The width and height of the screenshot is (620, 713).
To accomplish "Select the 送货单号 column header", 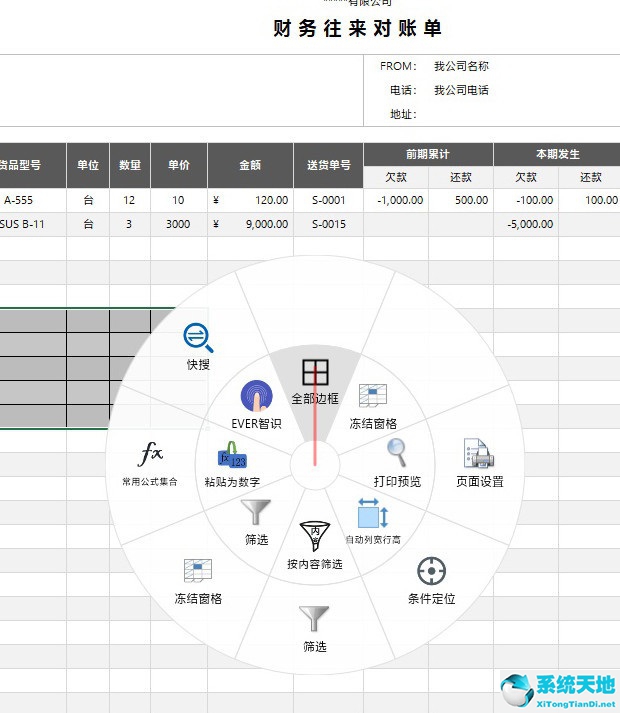I will pos(328,165).
